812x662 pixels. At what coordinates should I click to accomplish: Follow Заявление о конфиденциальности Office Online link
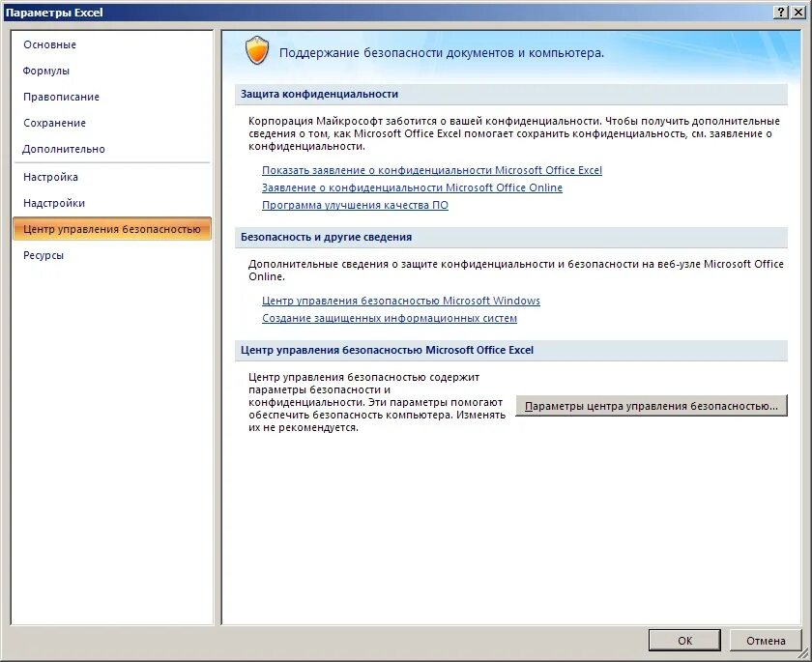[x=412, y=187]
